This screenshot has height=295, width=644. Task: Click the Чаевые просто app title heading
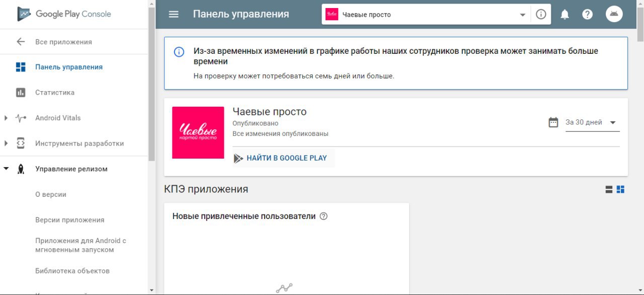tap(269, 112)
